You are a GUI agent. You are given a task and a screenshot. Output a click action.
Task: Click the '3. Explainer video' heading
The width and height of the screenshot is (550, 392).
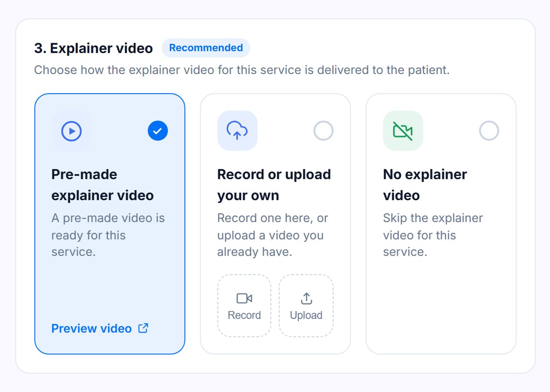tap(93, 48)
